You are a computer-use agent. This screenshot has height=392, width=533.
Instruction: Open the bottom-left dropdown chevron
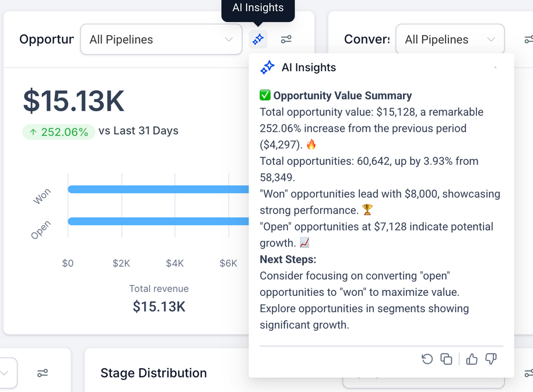[5, 373]
